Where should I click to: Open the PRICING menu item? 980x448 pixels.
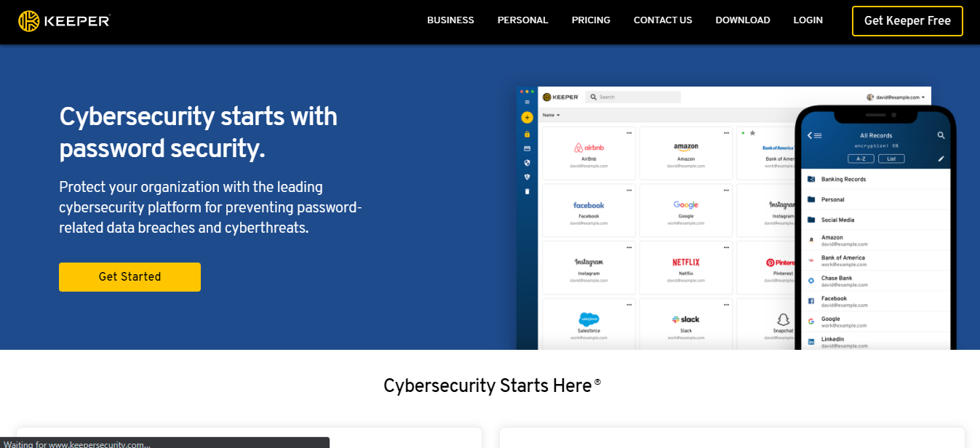point(591,20)
